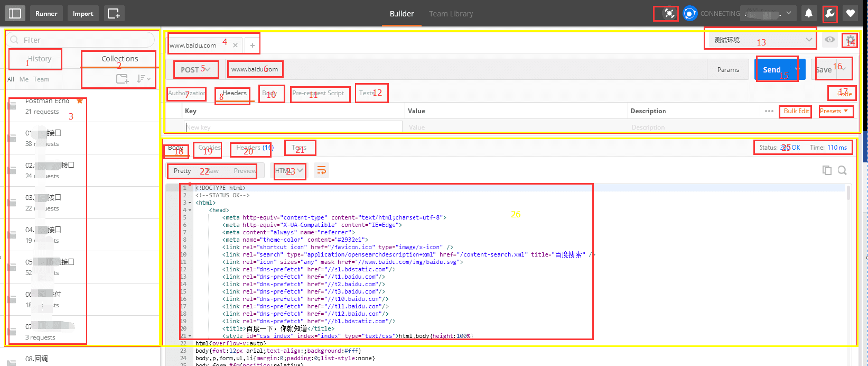Image resolution: width=868 pixels, height=366 pixels.
Task: Open notifications with the bell icon
Action: (x=808, y=13)
